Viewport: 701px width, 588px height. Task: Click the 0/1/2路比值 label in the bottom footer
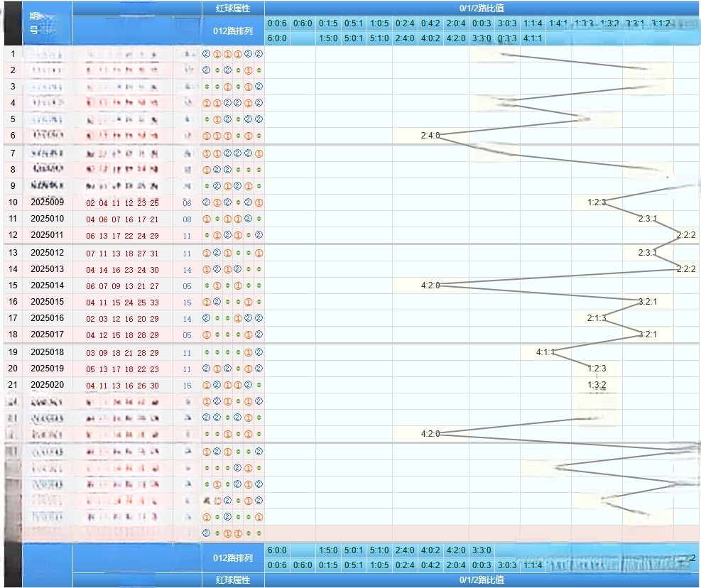click(x=482, y=580)
